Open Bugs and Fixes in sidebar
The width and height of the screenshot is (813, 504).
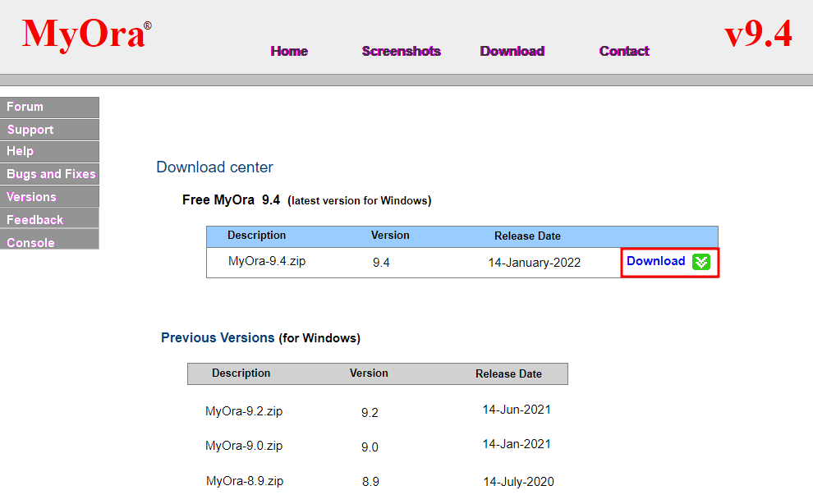tap(50, 174)
